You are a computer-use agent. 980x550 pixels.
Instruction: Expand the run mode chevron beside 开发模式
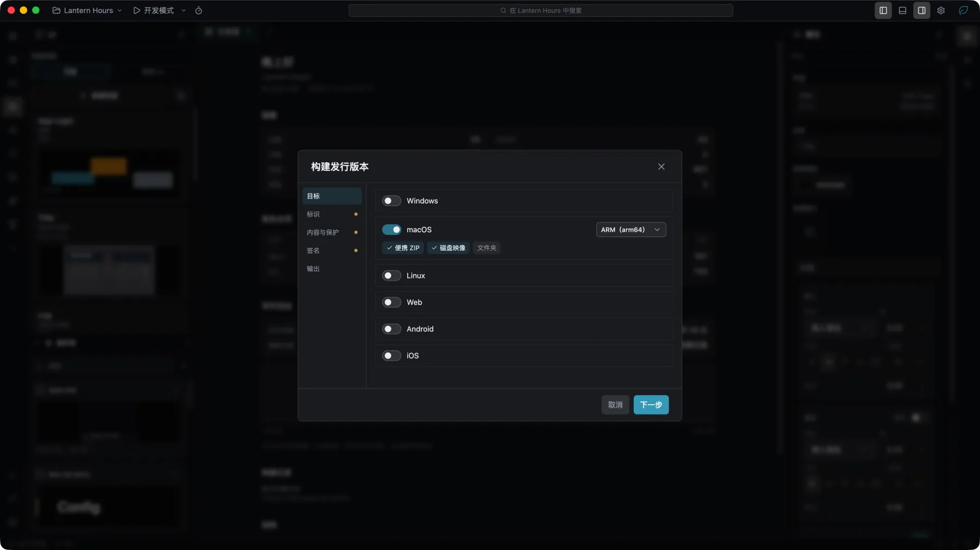[183, 10]
